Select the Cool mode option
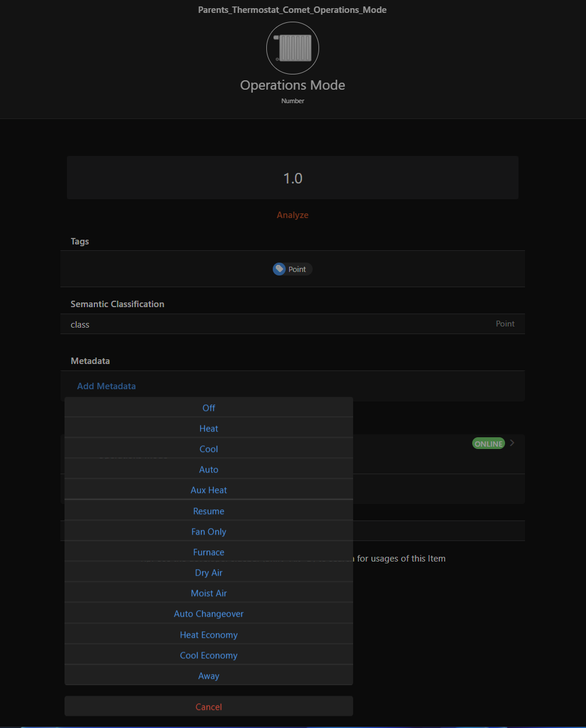 [x=209, y=449]
